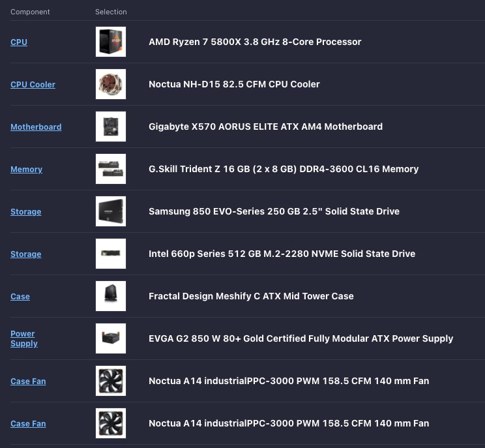Screen dimensions: 485x448
Task: Open the Memory component link
Action: point(26,170)
